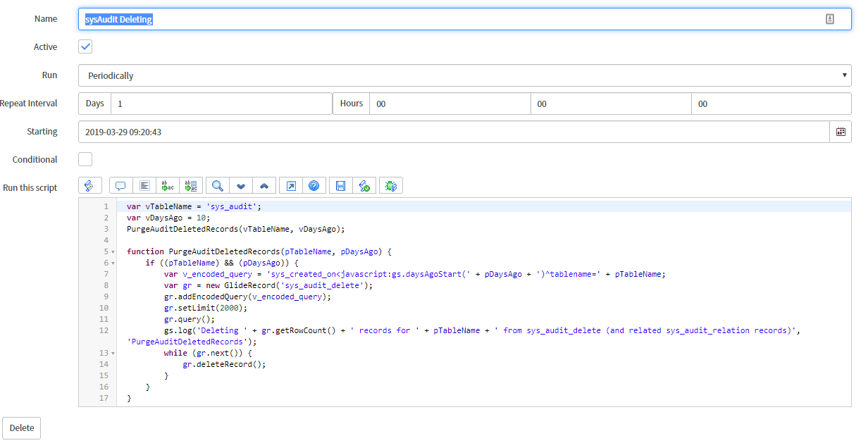This screenshot has height=443, width=868.
Task: Click the "gr.setLimit(2000);" code line
Action: [x=206, y=308]
